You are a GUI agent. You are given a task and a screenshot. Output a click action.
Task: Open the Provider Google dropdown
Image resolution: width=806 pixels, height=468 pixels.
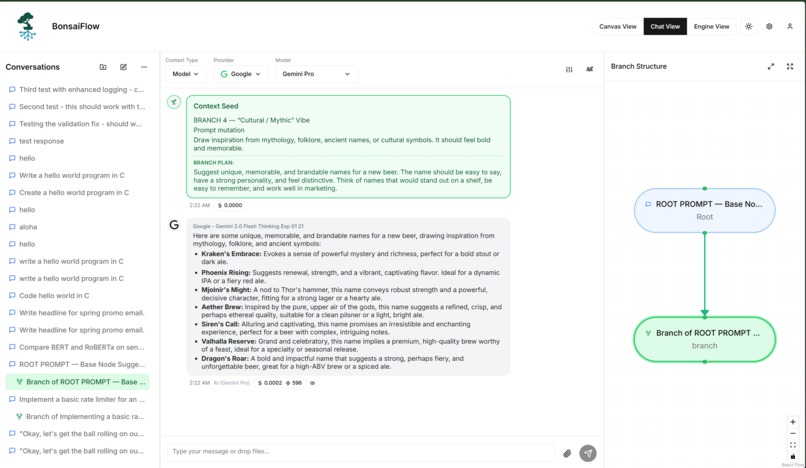[x=241, y=74]
